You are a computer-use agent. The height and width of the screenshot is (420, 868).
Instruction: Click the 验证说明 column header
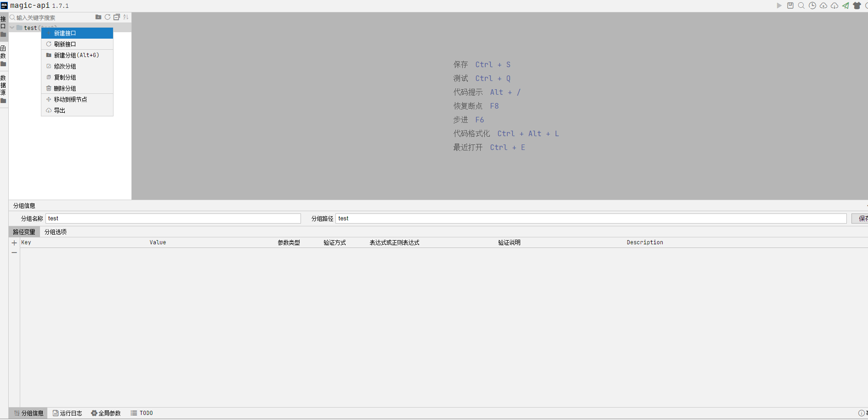point(509,242)
